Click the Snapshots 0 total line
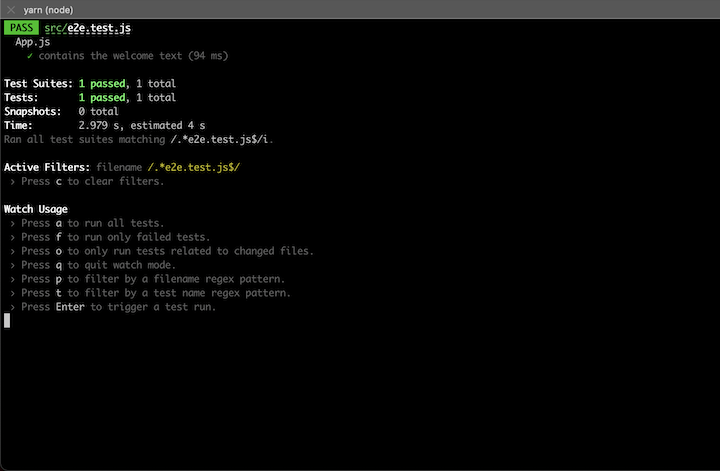This screenshot has width=720, height=471. [61, 112]
